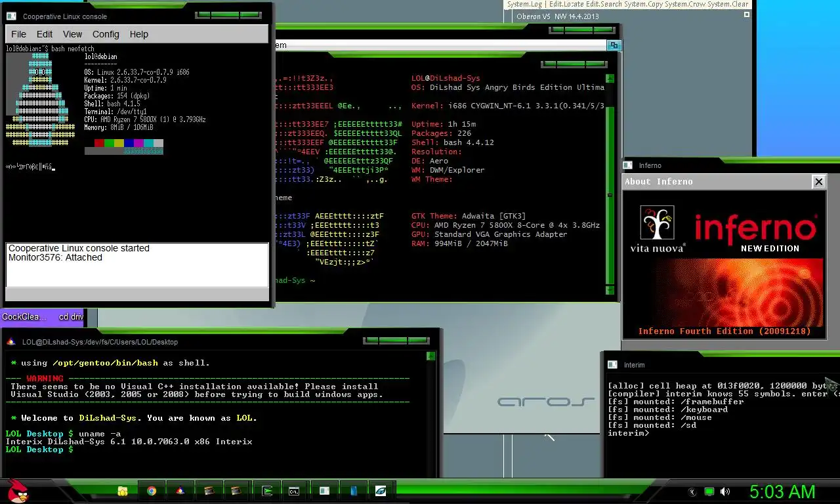Screen dimensions: 840x504
Task: Select 'bash neofetch' command in coLinux console
Action: point(72,49)
